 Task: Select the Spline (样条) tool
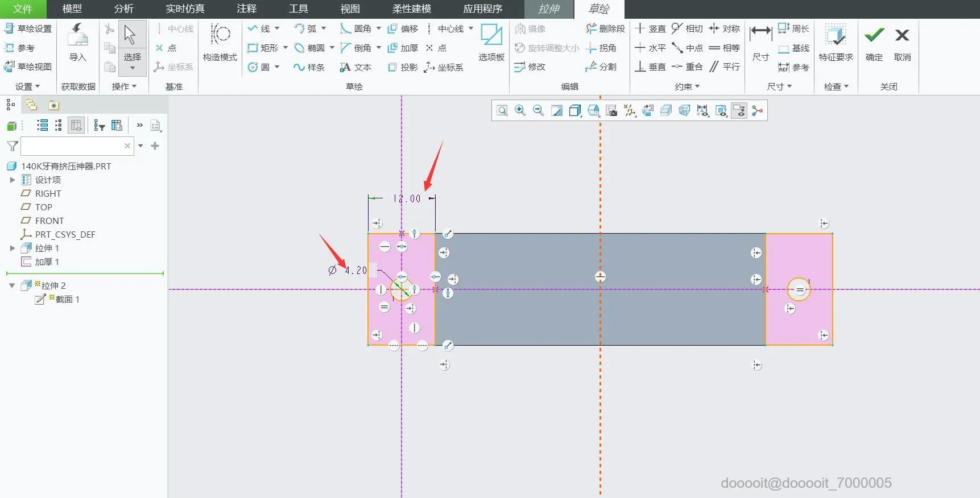[309, 67]
